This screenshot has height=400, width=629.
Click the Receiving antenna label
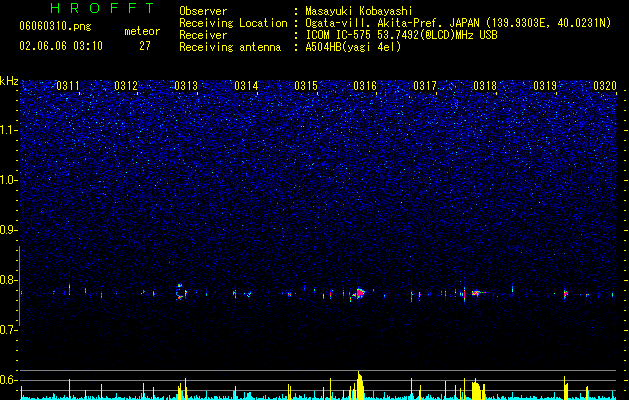pos(230,47)
